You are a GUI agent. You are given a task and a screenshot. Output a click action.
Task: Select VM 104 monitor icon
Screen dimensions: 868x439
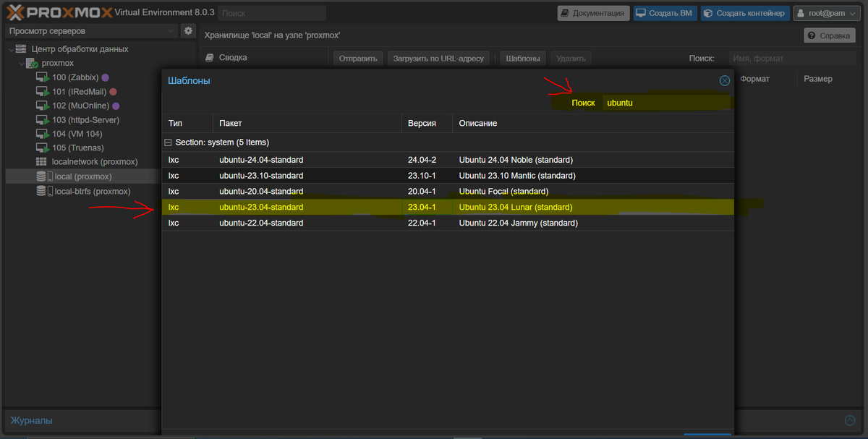[43, 134]
